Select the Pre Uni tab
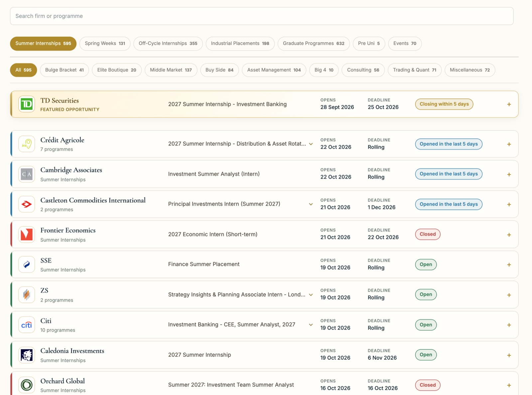This screenshot has width=532, height=395. [369, 44]
